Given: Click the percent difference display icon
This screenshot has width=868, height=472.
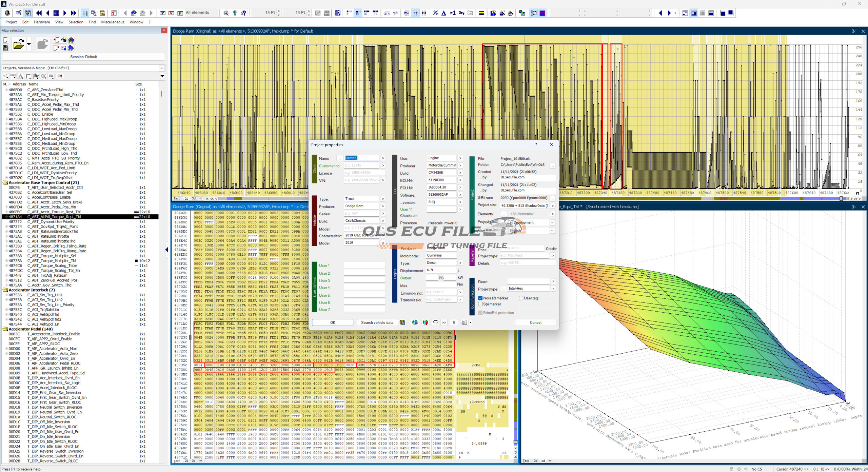Looking at the screenshot, I should (435, 13).
